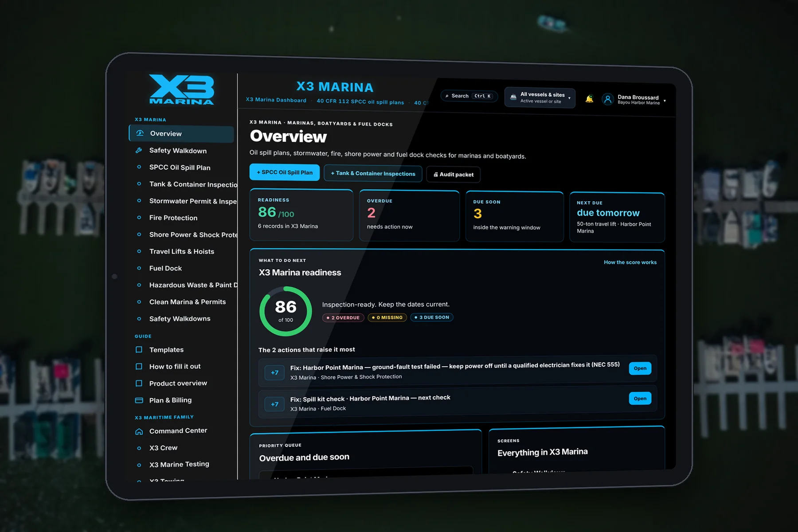Image resolution: width=798 pixels, height=532 pixels.
Task: Open 40 CFR 112 SPCC oil spill plans link
Action: [360, 102]
